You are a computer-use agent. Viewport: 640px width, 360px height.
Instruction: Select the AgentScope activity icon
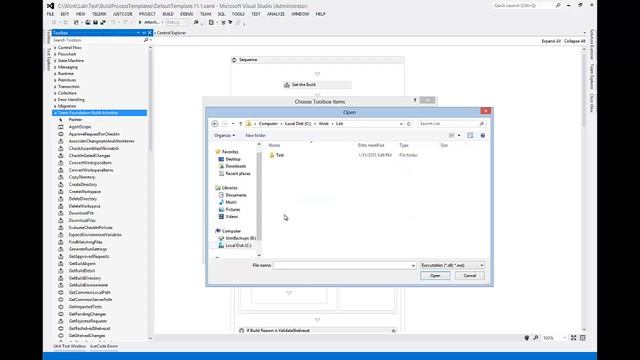pyautogui.click(x=61, y=127)
